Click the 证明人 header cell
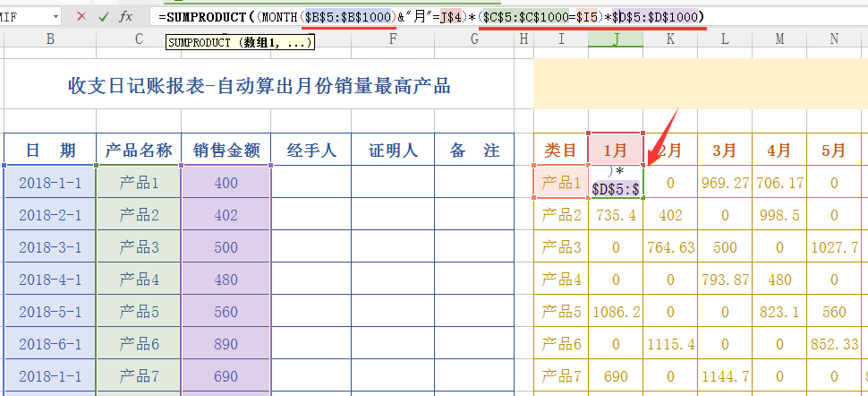Image resolution: width=868 pixels, height=396 pixels. click(x=393, y=150)
